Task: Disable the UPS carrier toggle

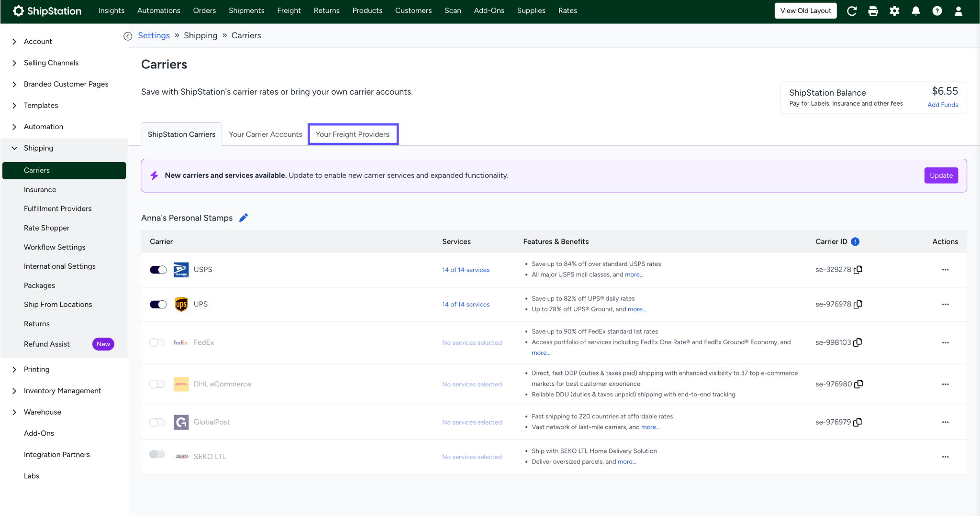Action: coord(158,304)
